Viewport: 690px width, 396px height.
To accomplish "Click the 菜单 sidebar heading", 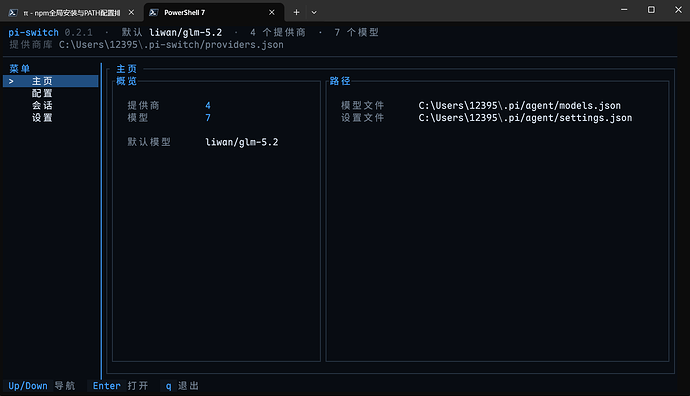I will point(19,69).
